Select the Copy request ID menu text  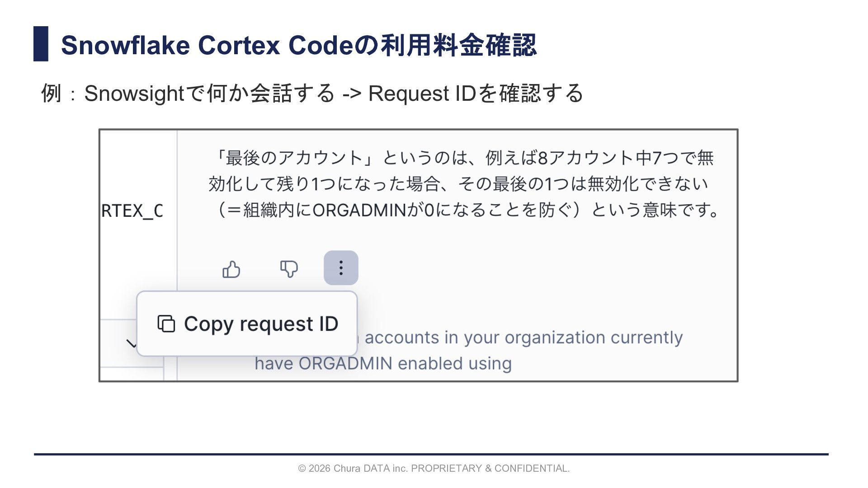point(261,324)
